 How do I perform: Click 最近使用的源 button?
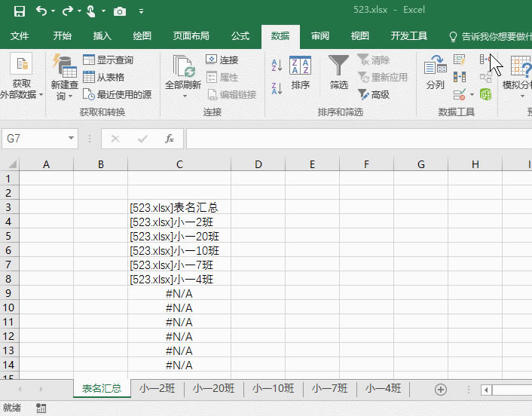pyautogui.click(x=117, y=95)
